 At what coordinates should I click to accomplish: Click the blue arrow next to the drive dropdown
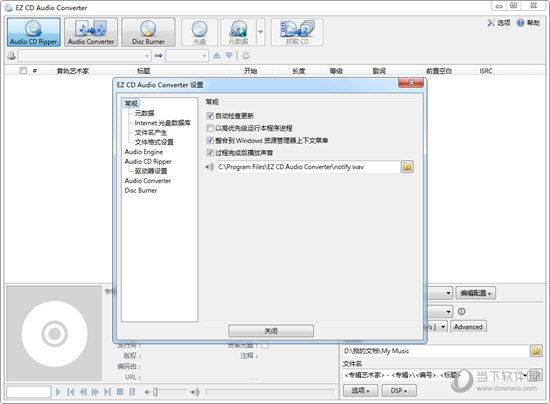click(x=159, y=55)
